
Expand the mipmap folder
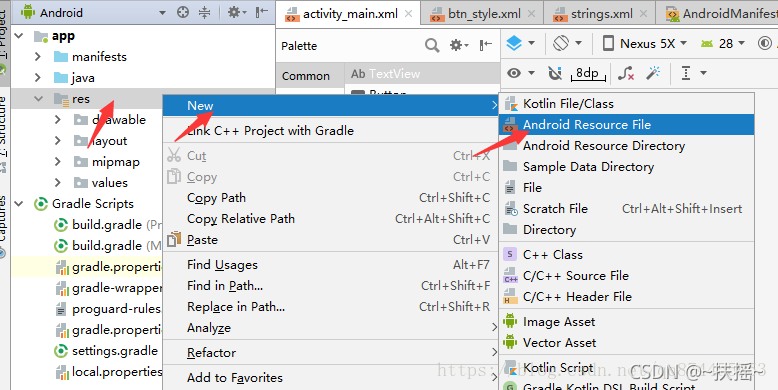click(58, 162)
